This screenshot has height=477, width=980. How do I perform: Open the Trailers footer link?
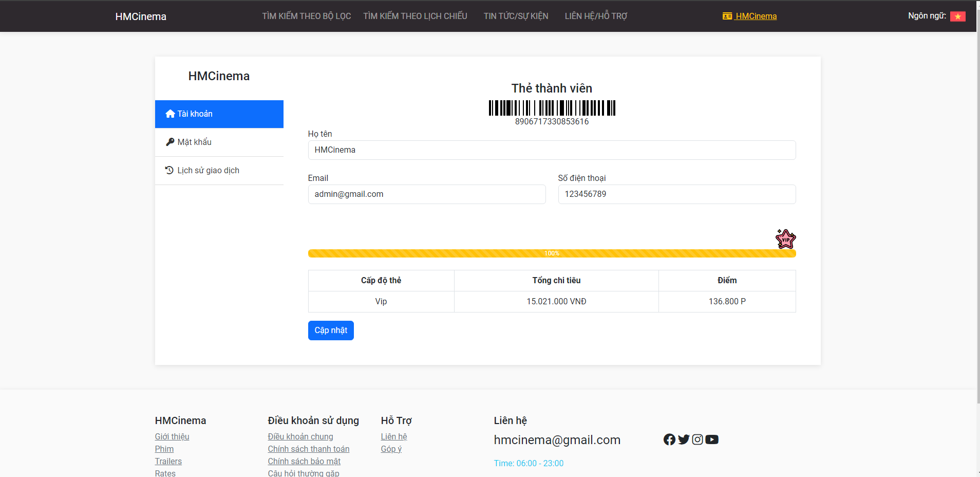[168, 461]
